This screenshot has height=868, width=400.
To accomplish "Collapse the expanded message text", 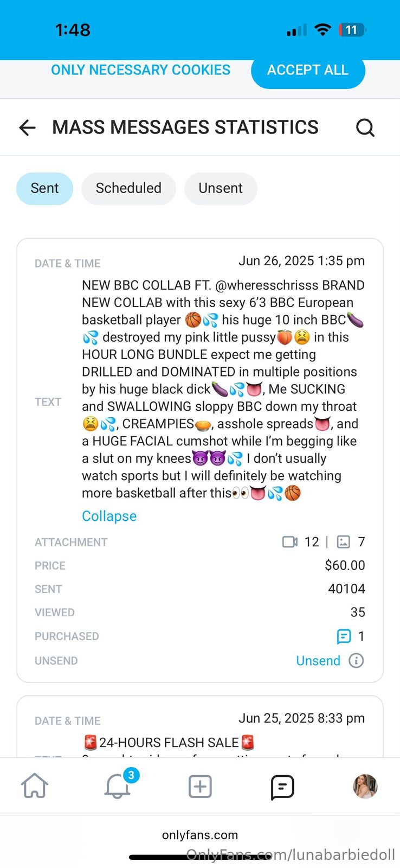I will tap(109, 516).
